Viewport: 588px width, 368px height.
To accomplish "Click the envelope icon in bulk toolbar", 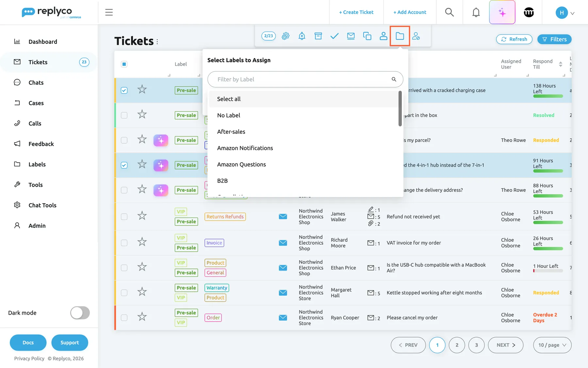I will click(351, 36).
